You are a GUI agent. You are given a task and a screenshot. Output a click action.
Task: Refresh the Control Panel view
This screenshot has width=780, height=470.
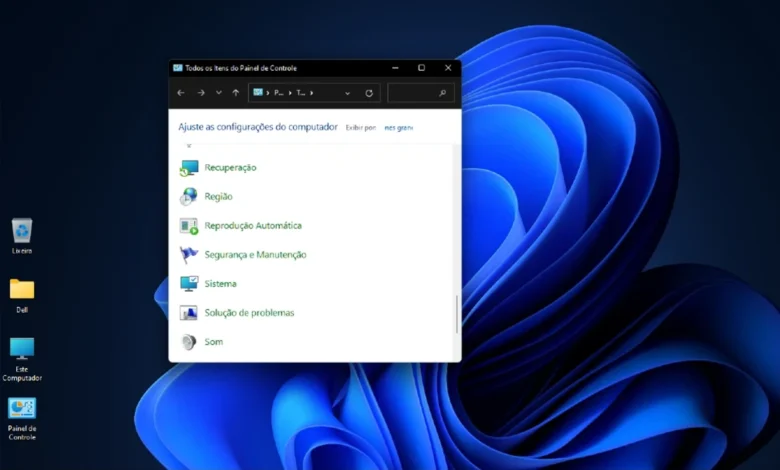tap(369, 93)
